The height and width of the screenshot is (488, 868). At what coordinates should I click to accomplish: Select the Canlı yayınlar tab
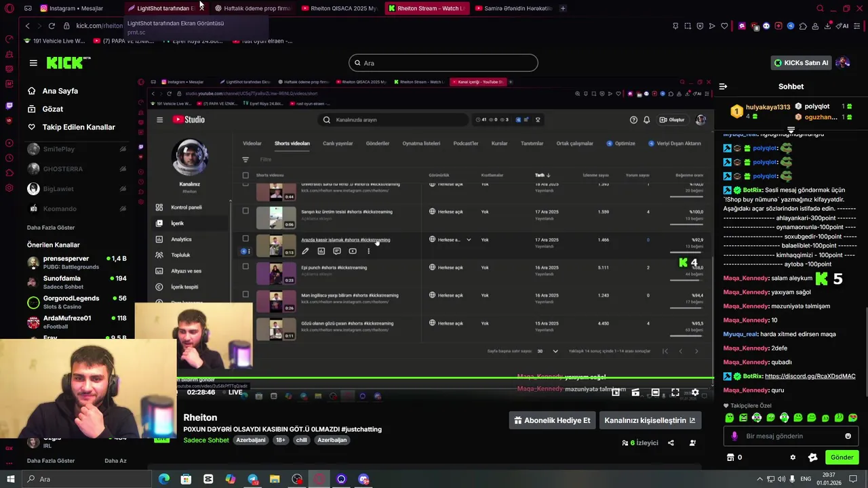(338, 143)
